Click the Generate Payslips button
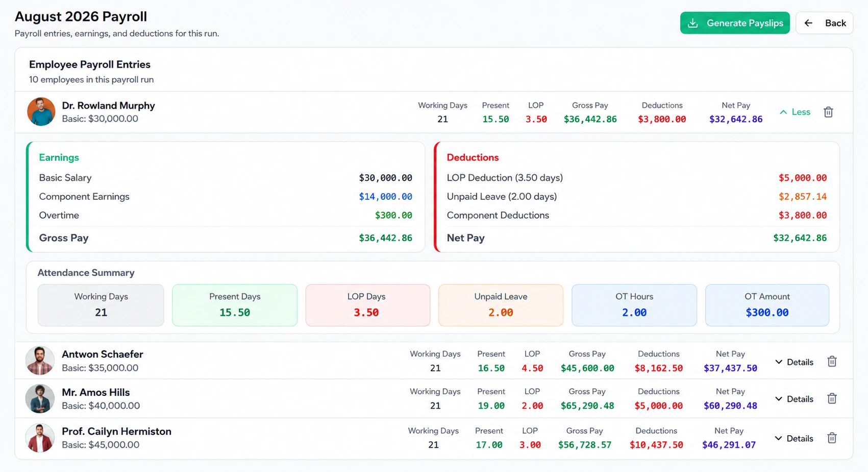 (735, 23)
